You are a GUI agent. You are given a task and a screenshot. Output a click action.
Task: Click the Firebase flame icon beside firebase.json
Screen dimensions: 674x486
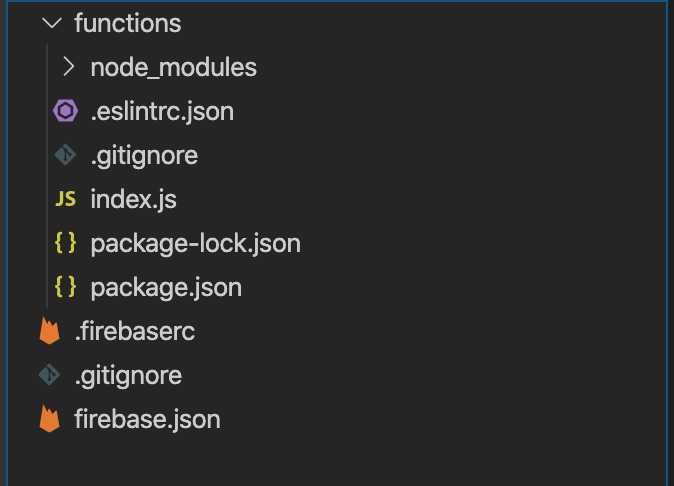(49, 419)
